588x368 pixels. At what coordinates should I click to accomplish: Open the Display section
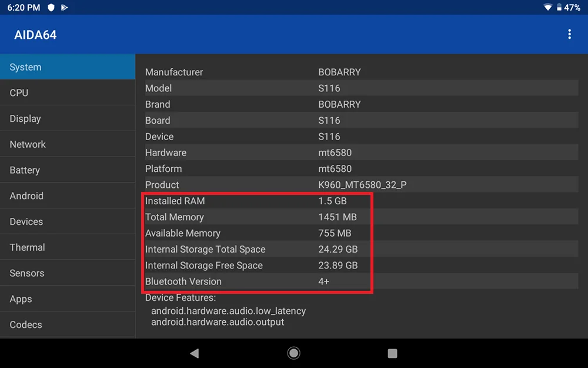(68, 118)
